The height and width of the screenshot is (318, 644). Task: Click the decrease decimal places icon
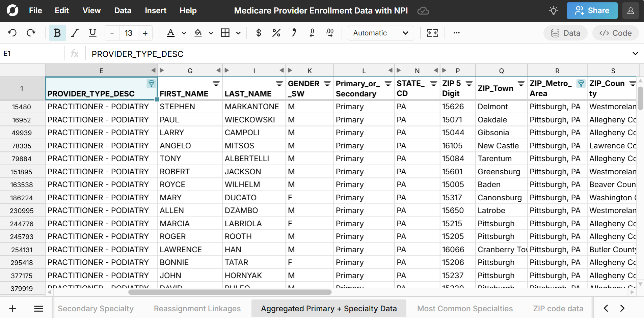tap(312, 33)
